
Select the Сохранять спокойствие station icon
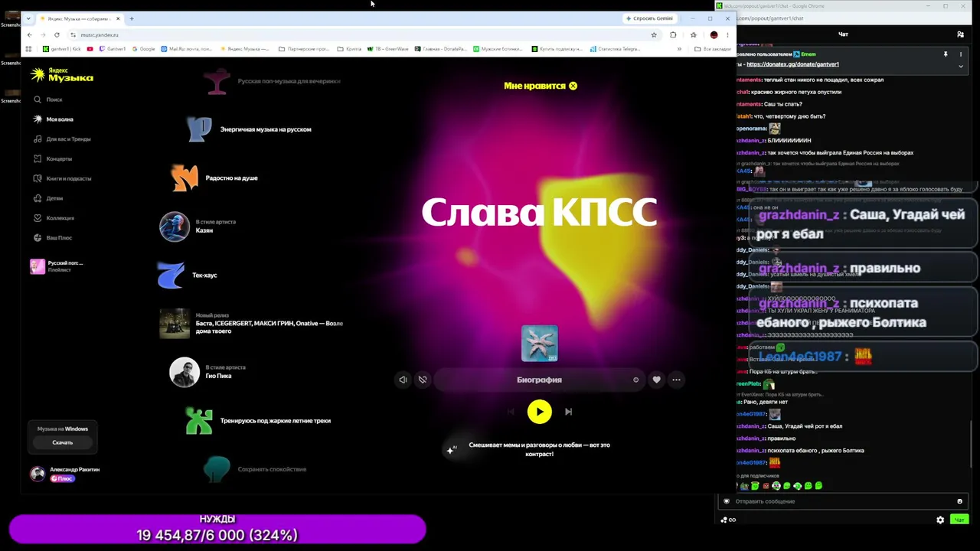point(217,469)
